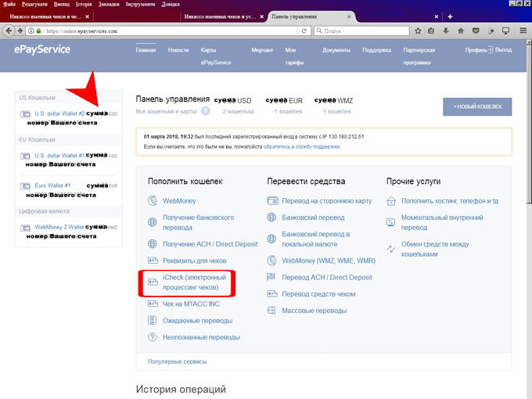Click the question icon for Неопознанные переводы
Screen dimensions: 532x399
pos(153,337)
